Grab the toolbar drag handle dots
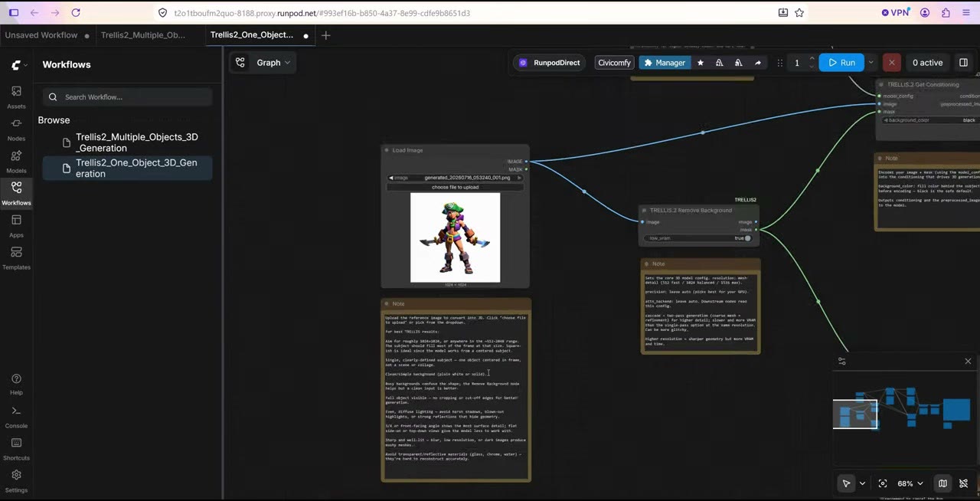Image resolution: width=980 pixels, height=501 pixels. 779,63
